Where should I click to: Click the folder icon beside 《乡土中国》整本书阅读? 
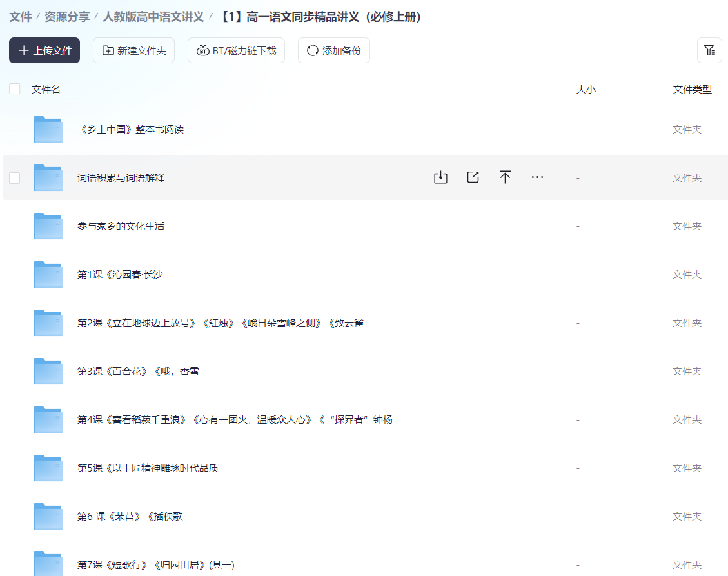[x=48, y=129]
